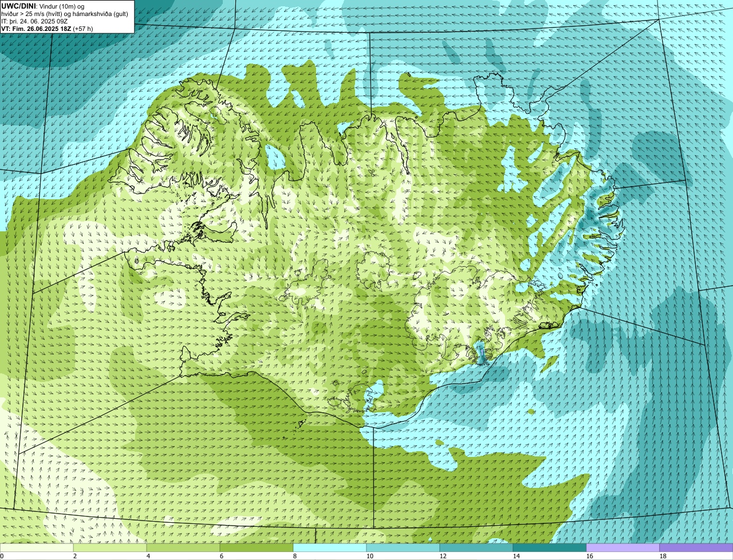The image size is (733, 560).
Task: Click the 'IT: þri. 24. 06. 2025 09Z' line
Action: [36, 21]
